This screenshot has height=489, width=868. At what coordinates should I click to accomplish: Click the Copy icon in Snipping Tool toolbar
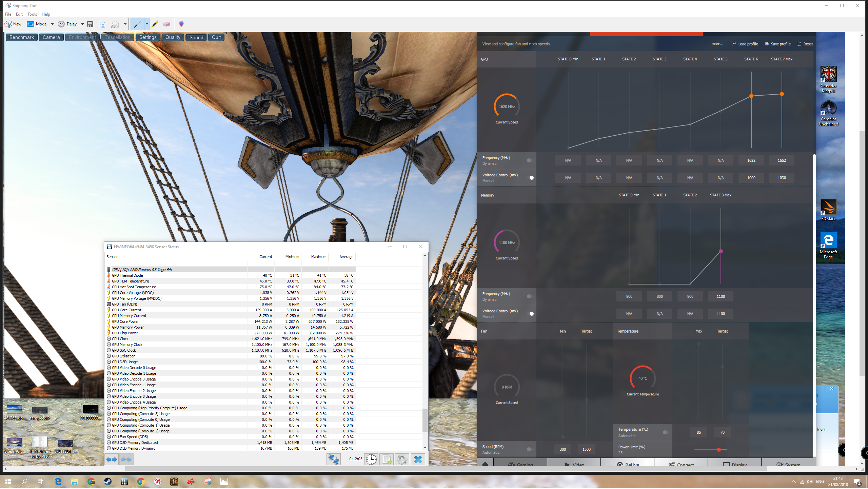pos(102,24)
